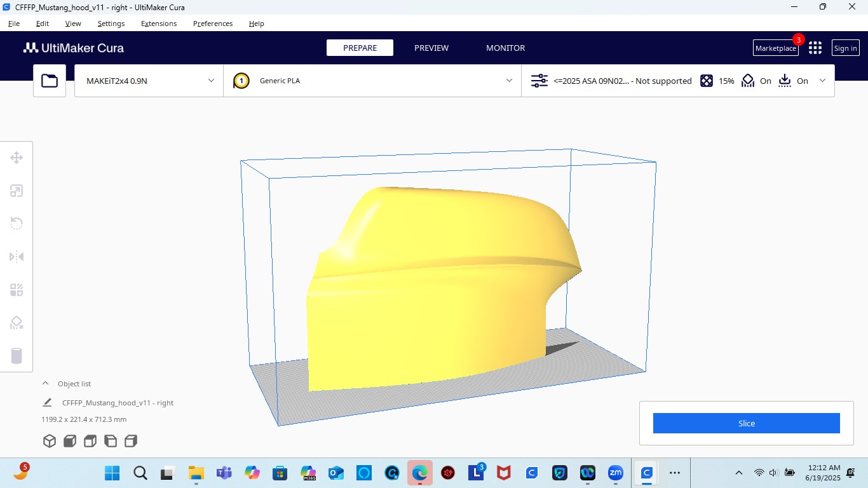Open the Extensions menu
Screen dimensions: 868x488
(159, 24)
